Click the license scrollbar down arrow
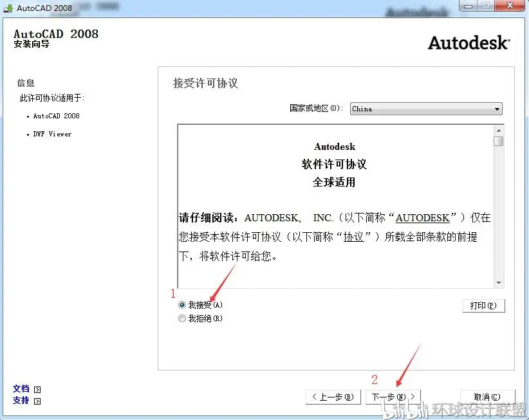Screen dimensions: 529x420 pyautogui.click(x=499, y=283)
